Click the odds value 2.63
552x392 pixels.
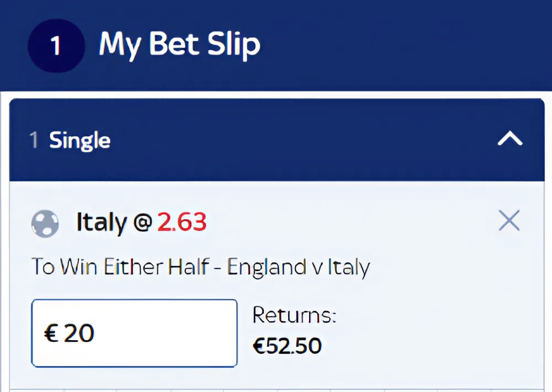(182, 221)
